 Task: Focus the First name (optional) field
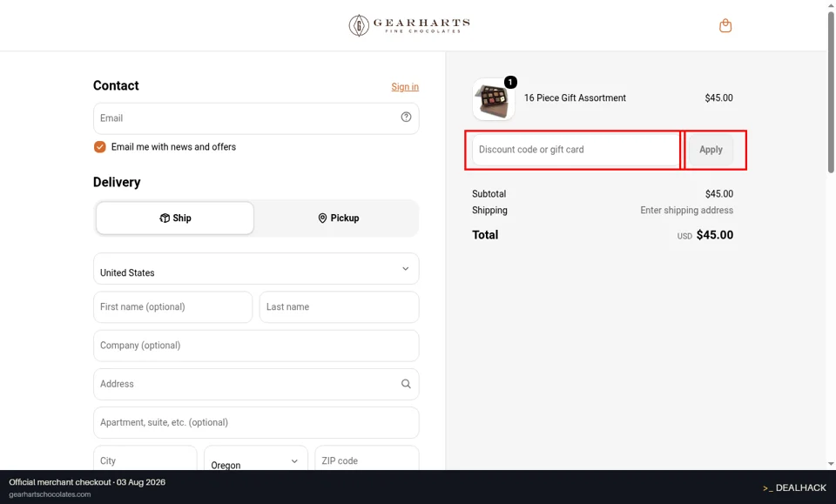[172, 307]
